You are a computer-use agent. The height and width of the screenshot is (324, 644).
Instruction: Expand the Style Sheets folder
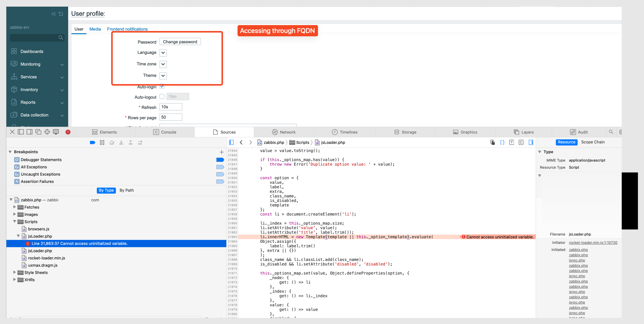pyautogui.click(x=15, y=272)
